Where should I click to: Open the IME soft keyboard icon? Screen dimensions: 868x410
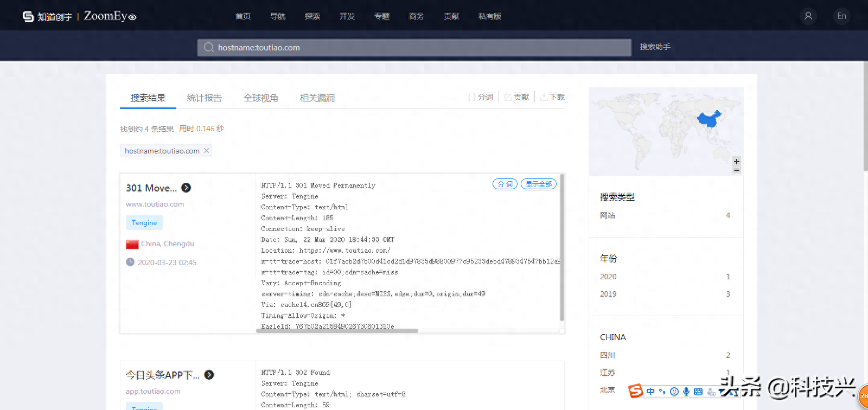point(698,392)
